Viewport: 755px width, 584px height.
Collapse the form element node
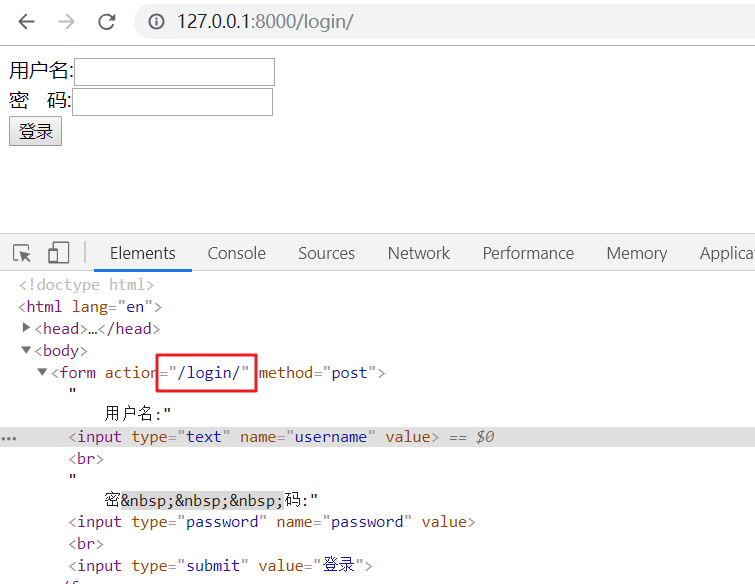[43, 372]
